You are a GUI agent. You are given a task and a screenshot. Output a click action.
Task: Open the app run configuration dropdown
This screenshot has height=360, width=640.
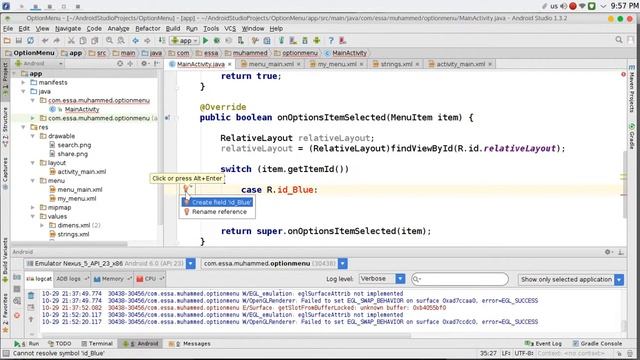(185, 40)
